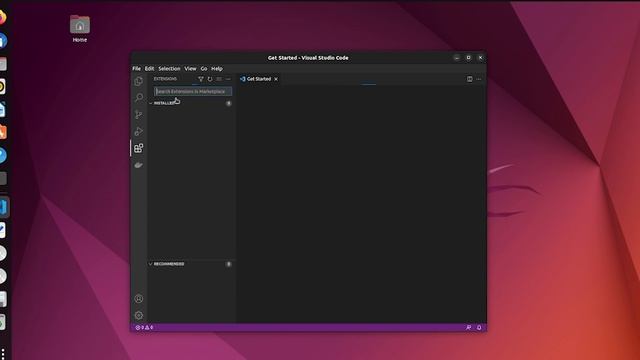Close the Visual Studio Code window
Image resolution: width=640 pixels, height=360 pixels.
[480, 58]
